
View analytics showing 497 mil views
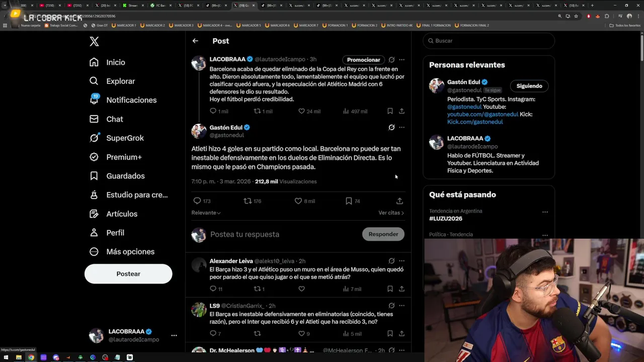coord(355,111)
